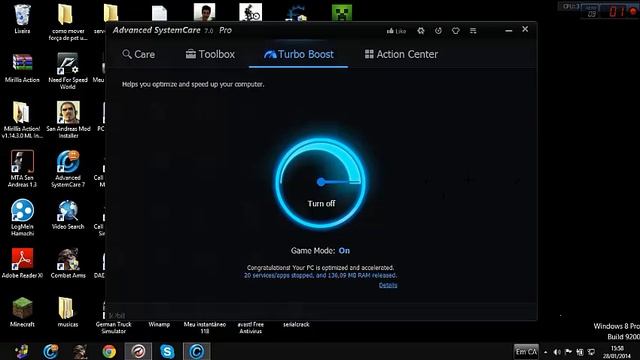Select MTA San Andreas 1.3 shortcut
Viewport: 640px width, 360px height.
(22, 169)
